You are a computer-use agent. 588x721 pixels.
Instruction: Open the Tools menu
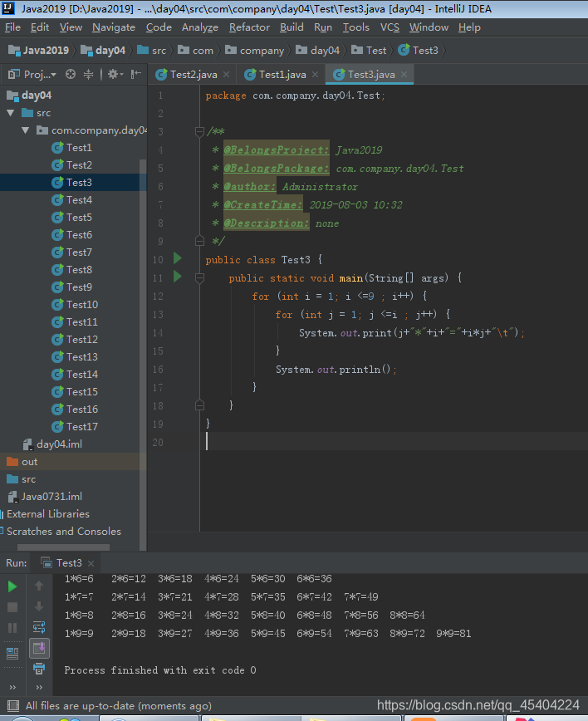355,27
